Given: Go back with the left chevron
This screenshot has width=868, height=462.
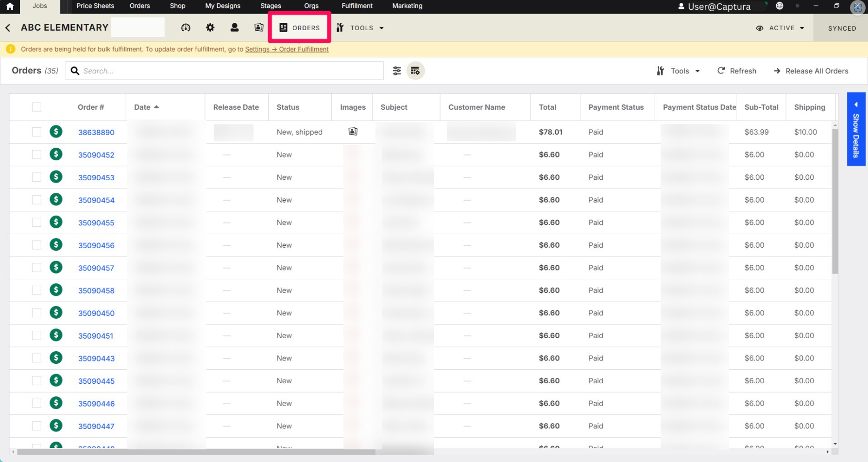Looking at the screenshot, I should (8, 28).
